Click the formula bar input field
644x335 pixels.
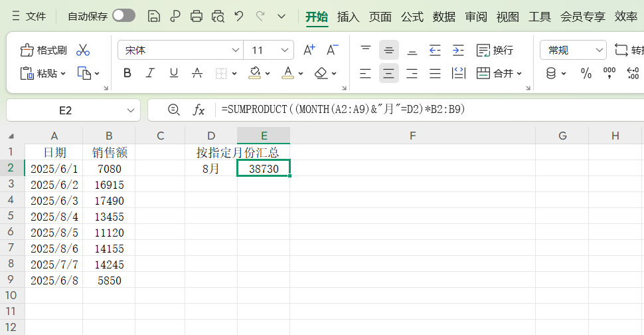click(x=425, y=110)
